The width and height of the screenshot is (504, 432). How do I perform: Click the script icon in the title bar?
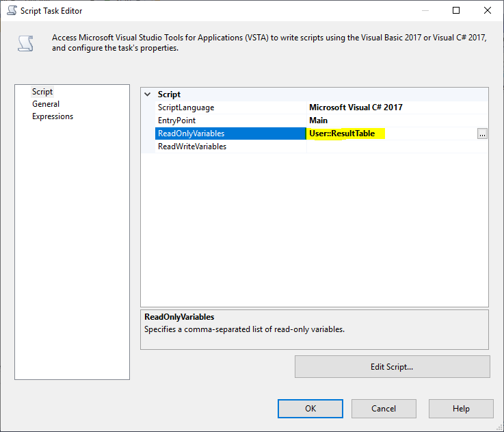coord(12,11)
